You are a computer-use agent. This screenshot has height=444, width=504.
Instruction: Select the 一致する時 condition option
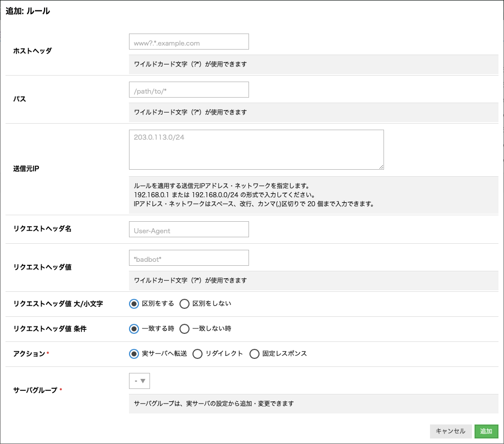pyautogui.click(x=133, y=329)
